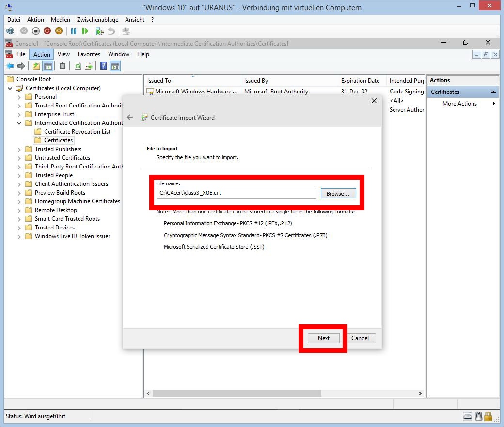
Task: Pause the virtual machine
Action: (x=74, y=31)
